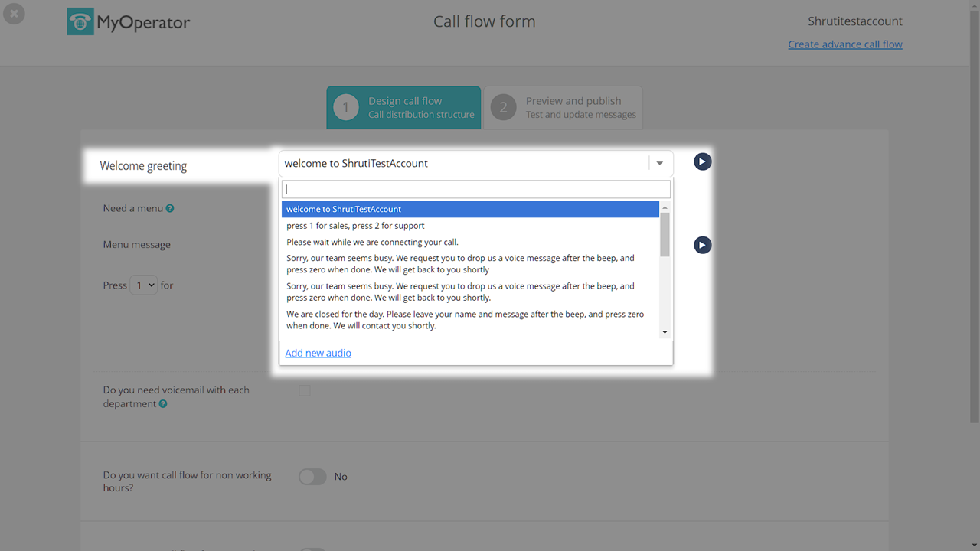Click the MyOperator phone logo

[80, 22]
